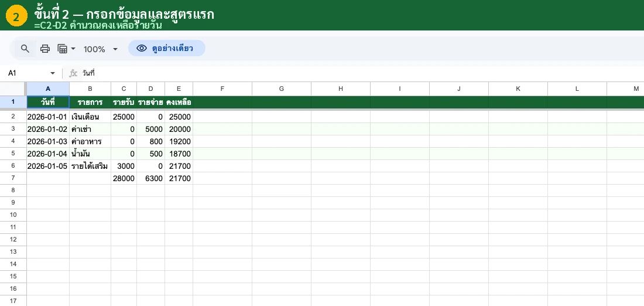Select row 2 header
644x306 pixels.
[x=13, y=117]
